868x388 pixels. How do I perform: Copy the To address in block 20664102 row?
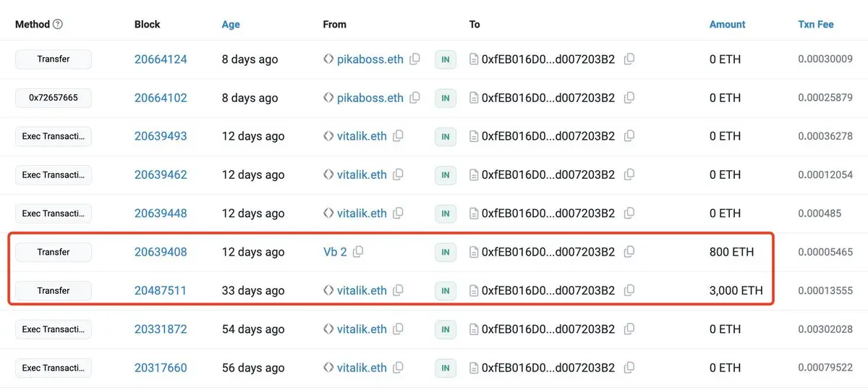[629, 98]
